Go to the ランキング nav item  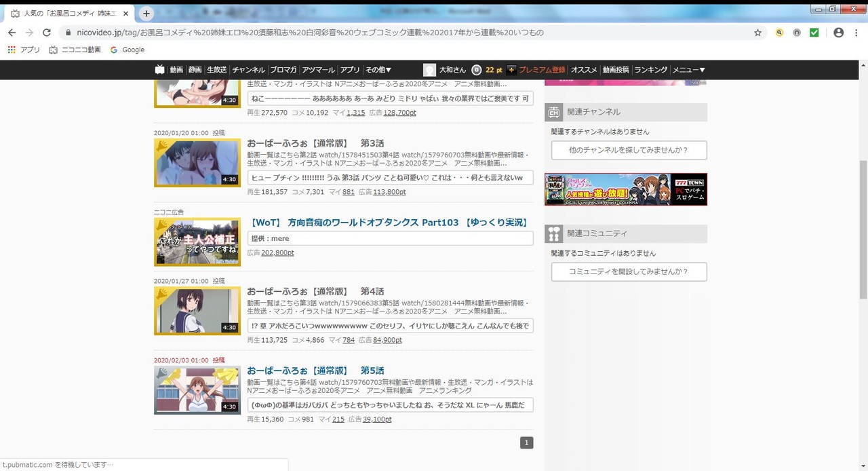pyautogui.click(x=650, y=70)
